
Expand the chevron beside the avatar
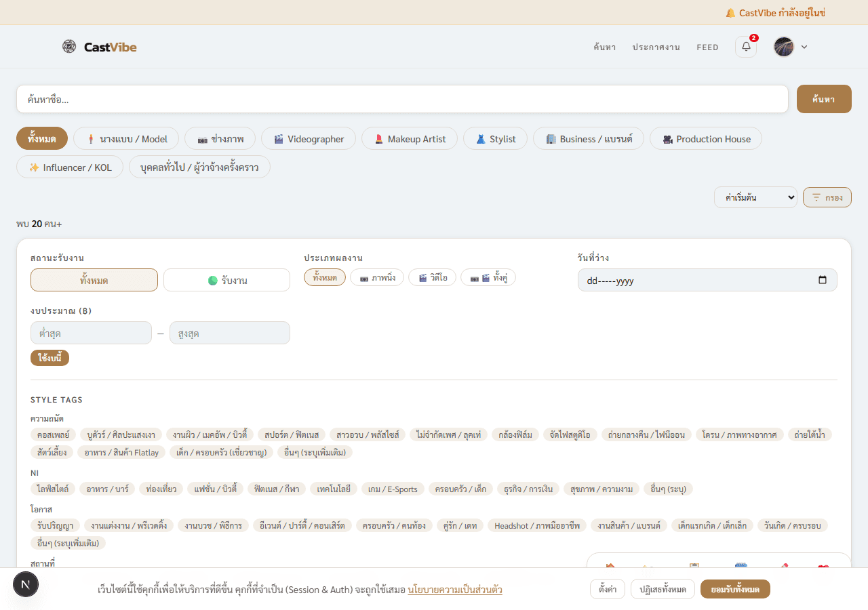point(804,47)
